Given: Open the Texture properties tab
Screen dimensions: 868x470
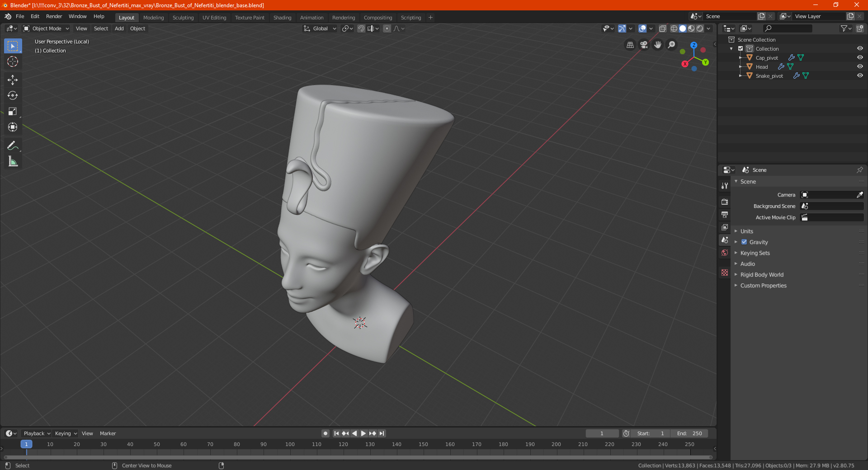Looking at the screenshot, I should [x=725, y=273].
